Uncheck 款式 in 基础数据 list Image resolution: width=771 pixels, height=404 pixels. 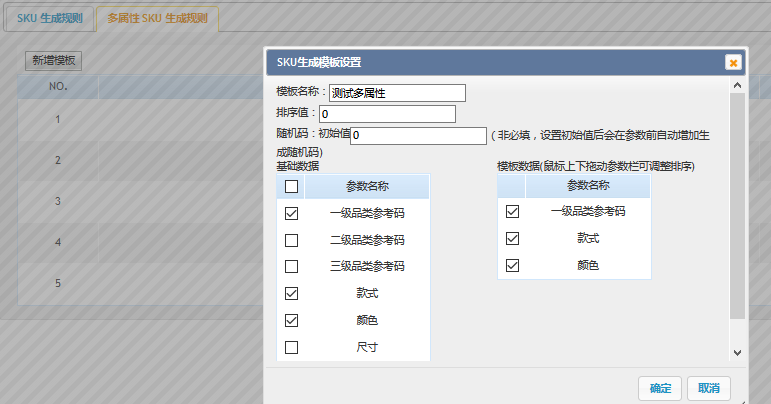click(x=292, y=293)
